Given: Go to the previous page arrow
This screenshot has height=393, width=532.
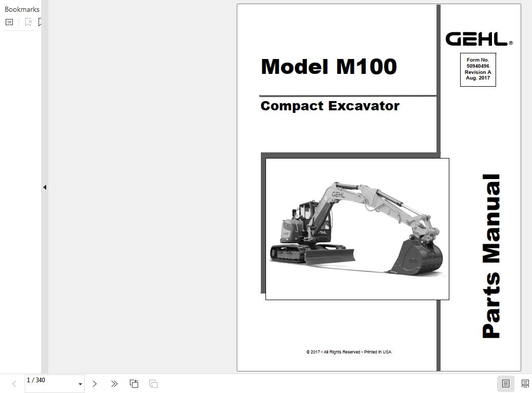Looking at the screenshot, I should pos(14,384).
